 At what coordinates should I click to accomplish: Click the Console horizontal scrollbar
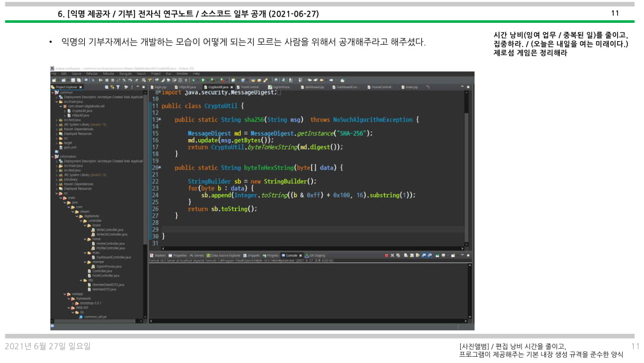[308, 321]
